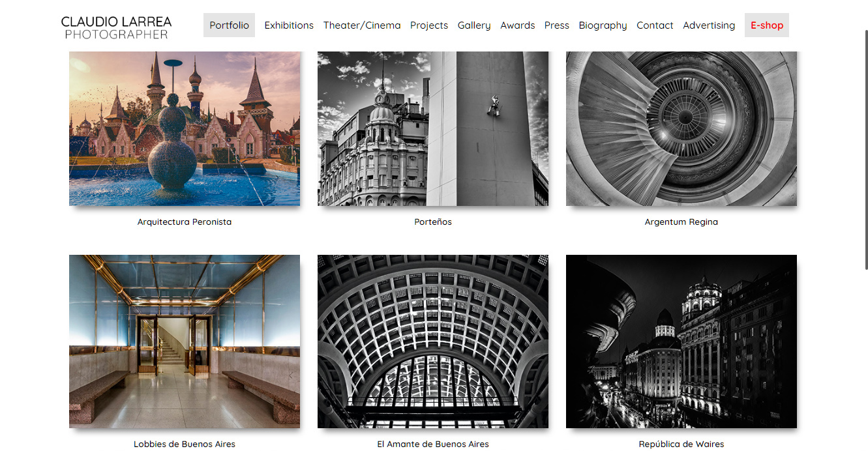Click the Porteños caption
Image resolution: width=868 pixels, height=451 pixels.
[x=433, y=222]
